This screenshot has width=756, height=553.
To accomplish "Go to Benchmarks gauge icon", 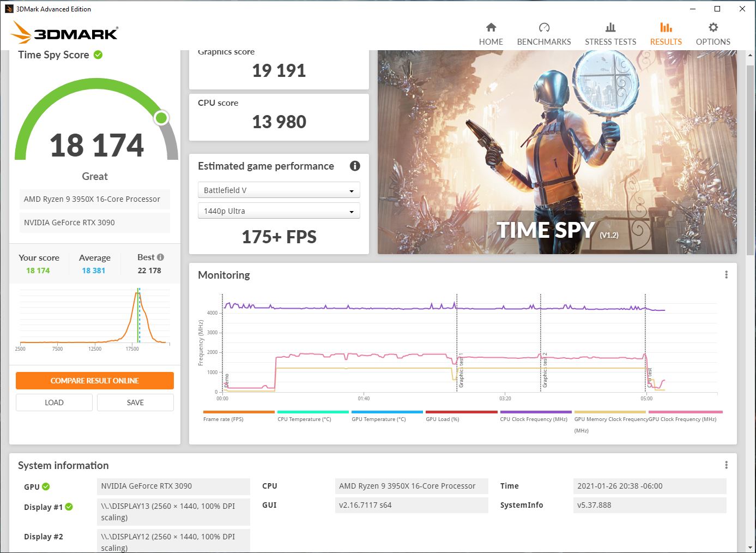I will [543, 28].
